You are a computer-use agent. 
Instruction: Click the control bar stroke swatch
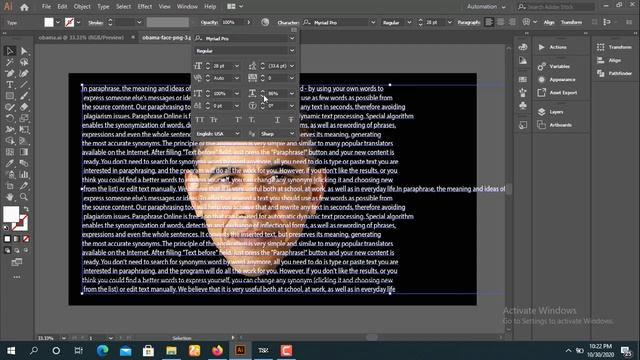tap(70, 22)
